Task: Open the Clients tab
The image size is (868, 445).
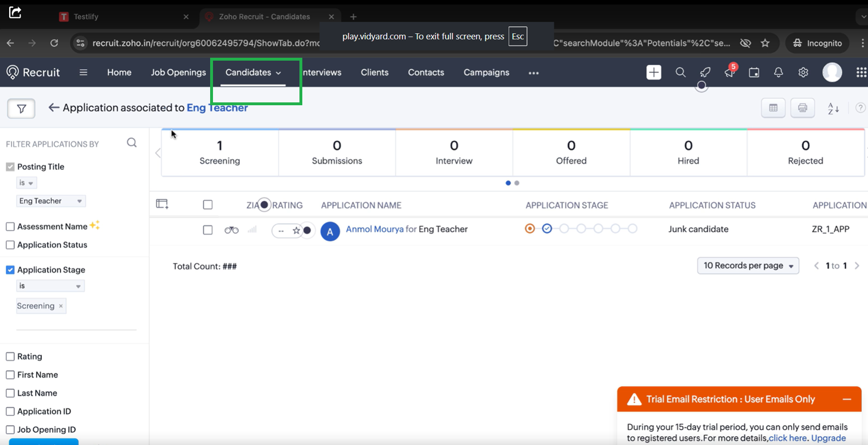Action: (x=374, y=72)
